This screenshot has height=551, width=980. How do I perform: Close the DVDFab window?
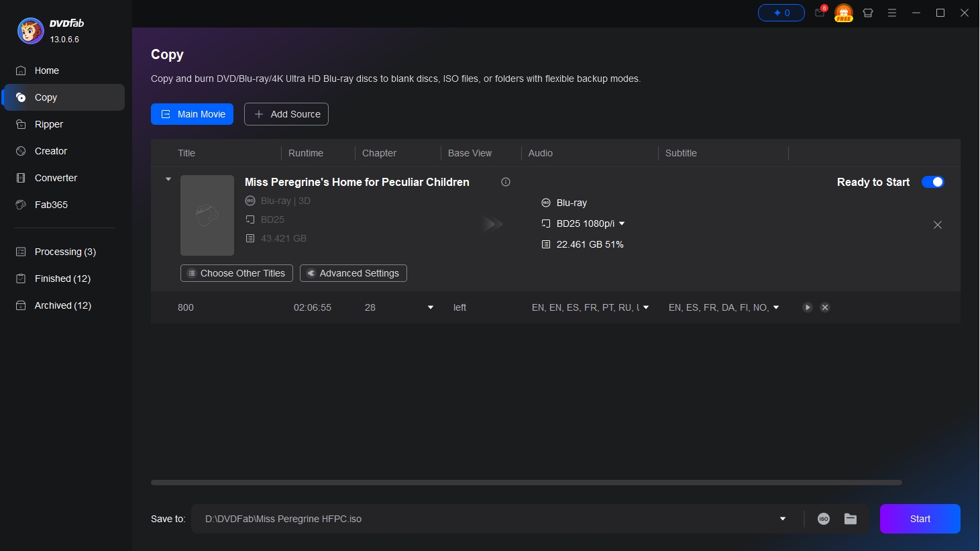(x=965, y=13)
